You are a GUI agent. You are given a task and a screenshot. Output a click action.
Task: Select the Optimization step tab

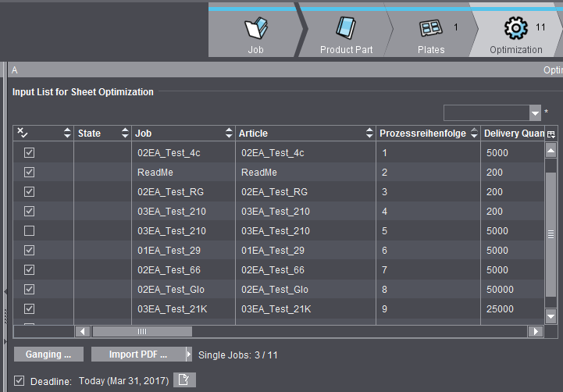[516, 35]
